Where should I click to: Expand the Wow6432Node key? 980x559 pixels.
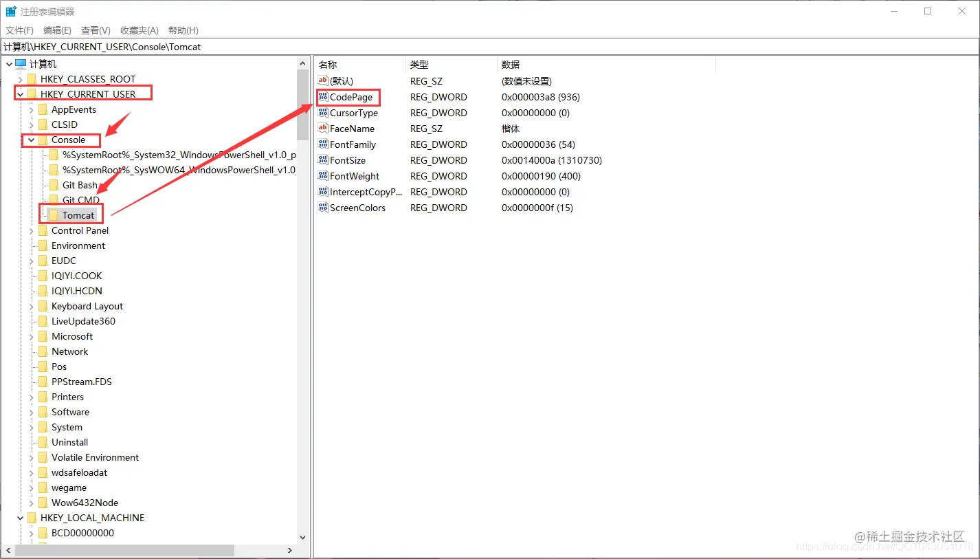(31, 503)
